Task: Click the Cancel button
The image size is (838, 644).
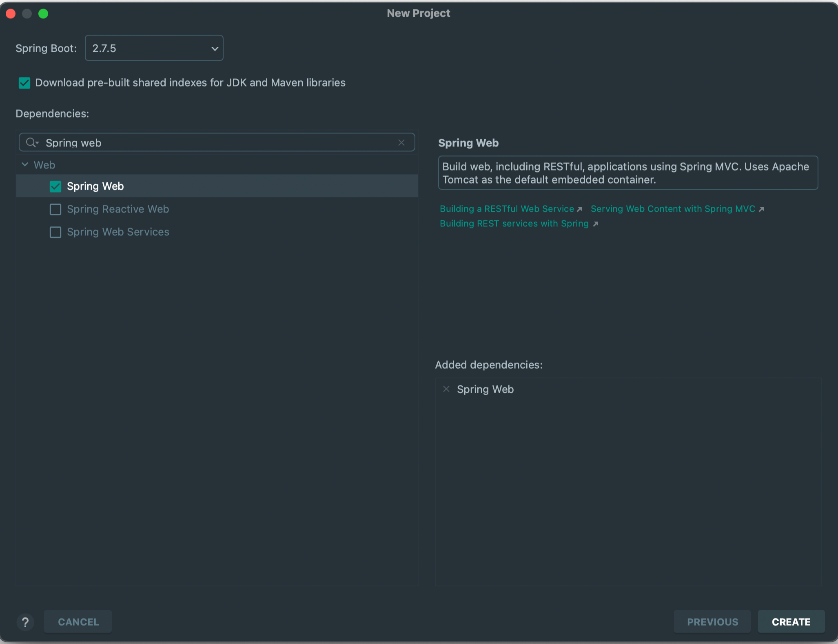Action: [x=78, y=622]
